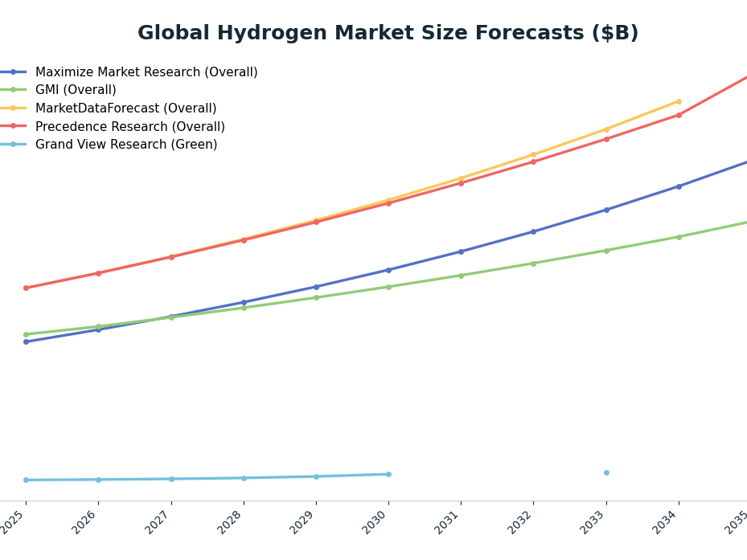Viewport: 747px width, 560px height.
Task: Click the 2031 x-axis label
Action: (449, 521)
